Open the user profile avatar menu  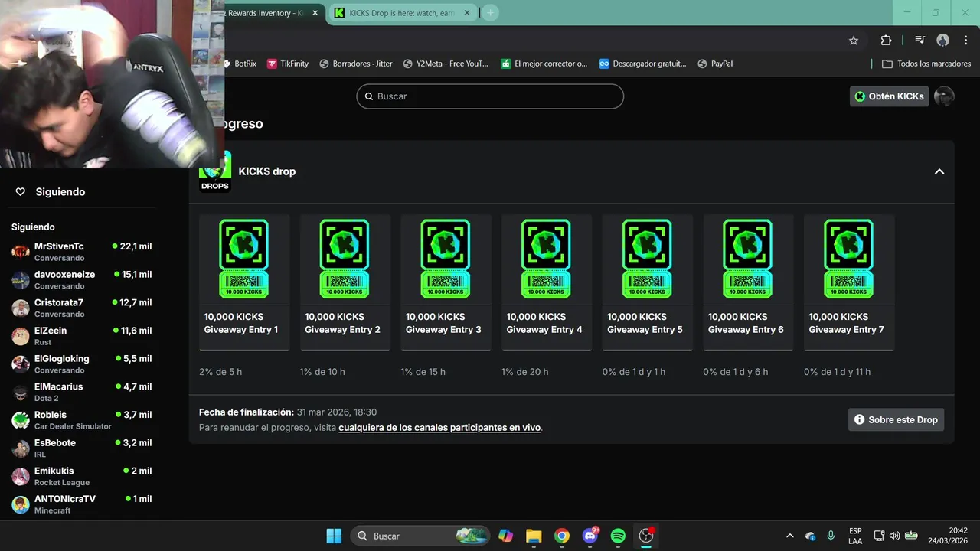(x=944, y=96)
